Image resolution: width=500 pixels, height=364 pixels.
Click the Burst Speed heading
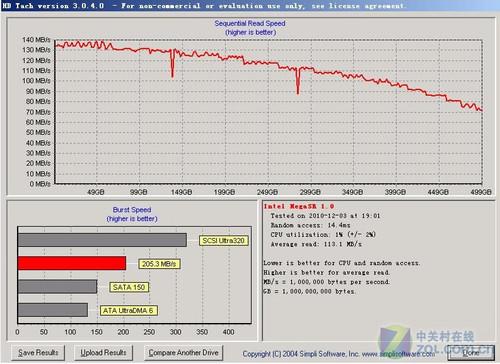tap(132, 210)
